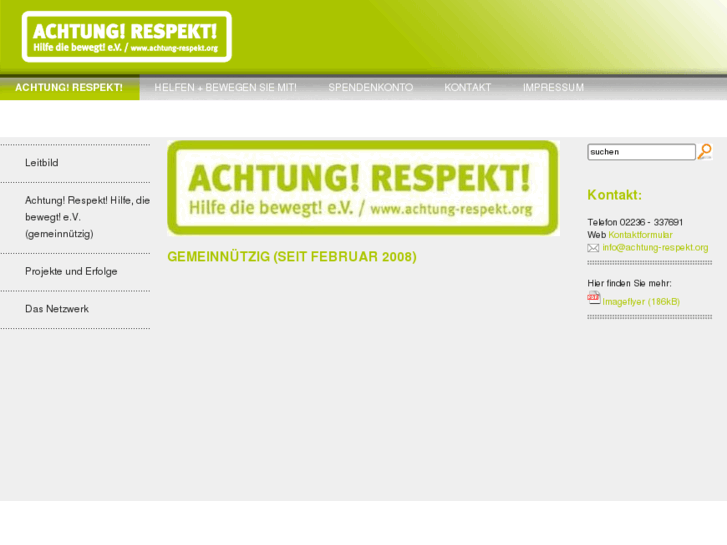This screenshot has width=727, height=545.
Task: Open Leitbild in the sidebar
Action: (42, 163)
